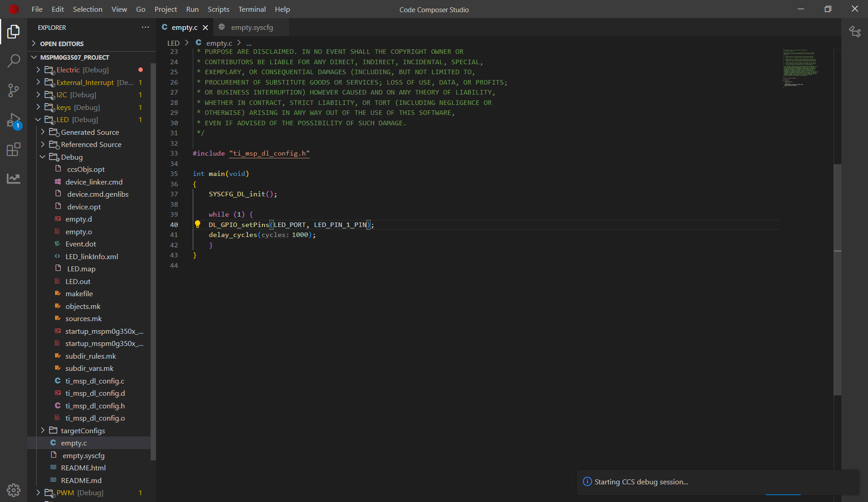The width and height of the screenshot is (868, 502).
Task: Open the Help menu
Action: 282,9
